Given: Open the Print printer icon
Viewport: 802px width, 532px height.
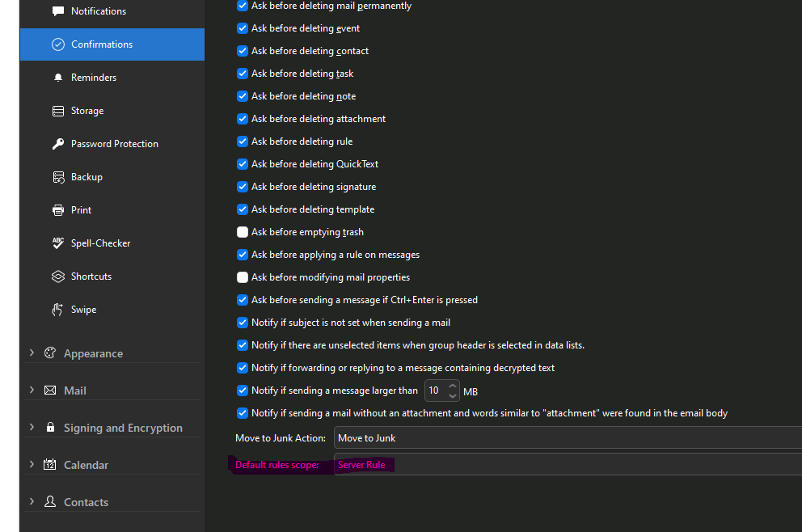Looking at the screenshot, I should 58,210.
